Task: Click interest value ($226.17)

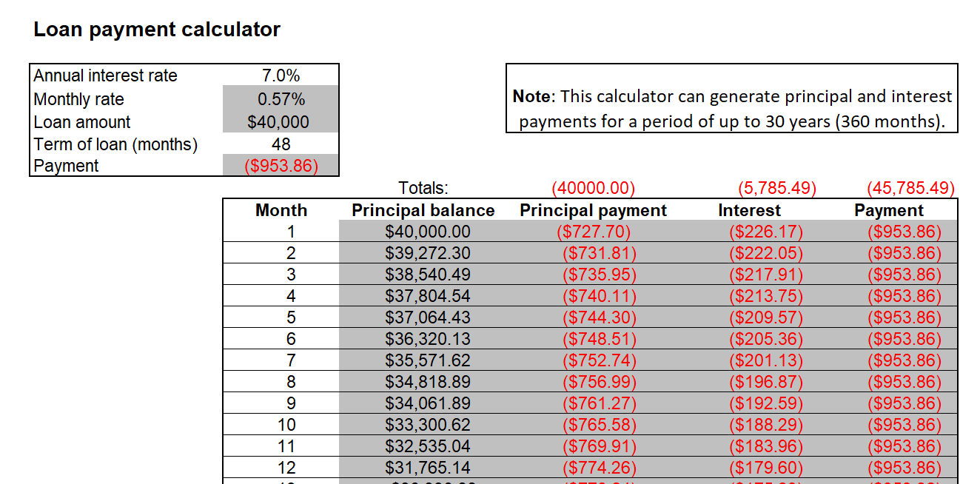Action: (x=766, y=232)
